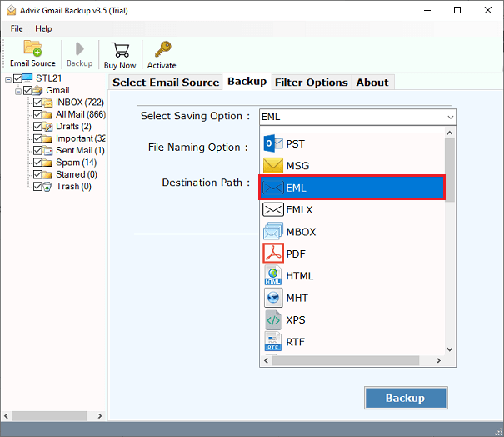Choose the MSG envelope option
Image resolution: width=504 pixels, height=437 pixels.
(x=273, y=165)
